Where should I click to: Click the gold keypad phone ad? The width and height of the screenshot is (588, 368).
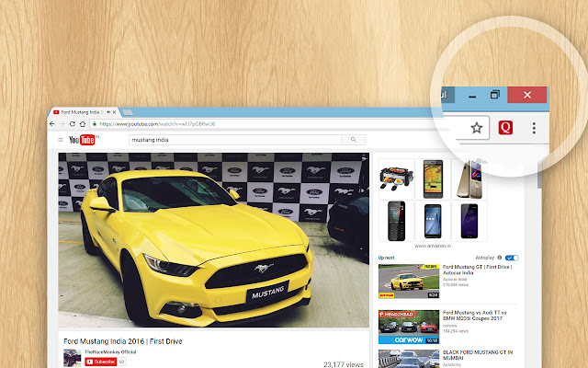pyautogui.click(x=469, y=179)
